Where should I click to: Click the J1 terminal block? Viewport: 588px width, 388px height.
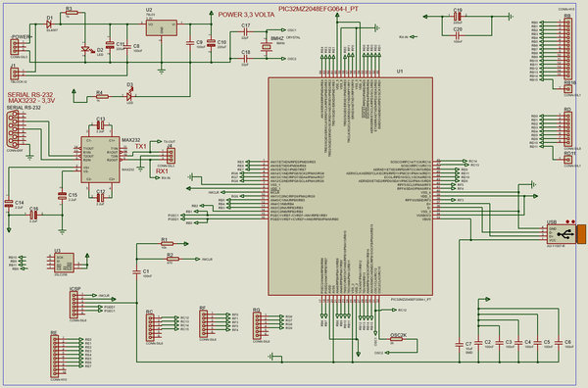[x=15, y=73]
